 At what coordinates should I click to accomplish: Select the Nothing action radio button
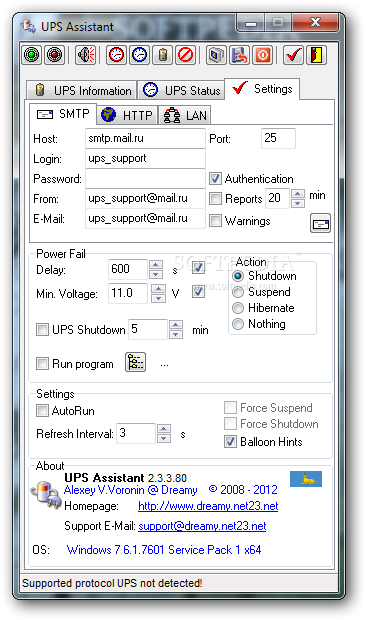click(238, 324)
